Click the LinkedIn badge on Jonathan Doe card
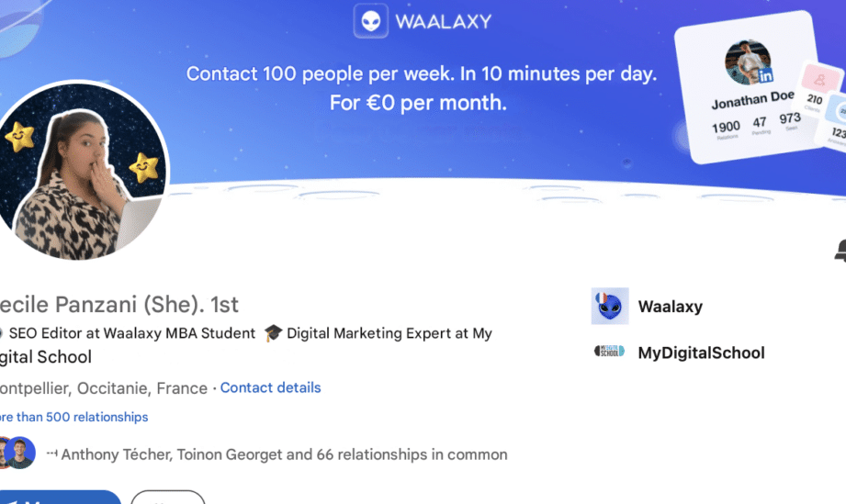The width and height of the screenshot is (846, 504). pyautogui.click(x=764, y=76)
